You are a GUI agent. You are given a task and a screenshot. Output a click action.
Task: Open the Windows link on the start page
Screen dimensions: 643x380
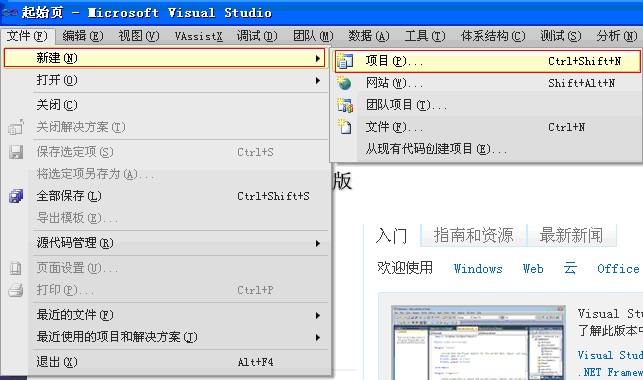coord(478,269)
